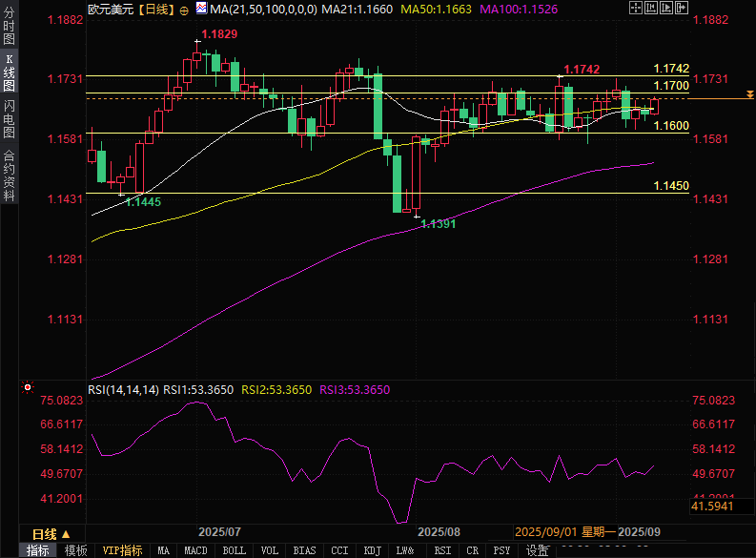Click the orange price marker arrows at right edge
Viewport: 756px width, 558px height.
pyautogui.click(x=749, y=94)
